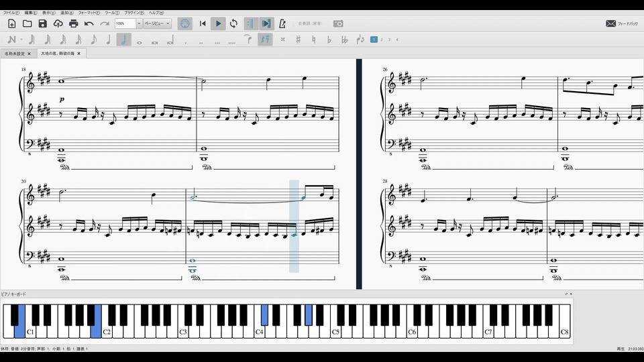This screenshot has width=644, height=362.
Task: Select the 128th note duration
Action: [x=32, y=40]
